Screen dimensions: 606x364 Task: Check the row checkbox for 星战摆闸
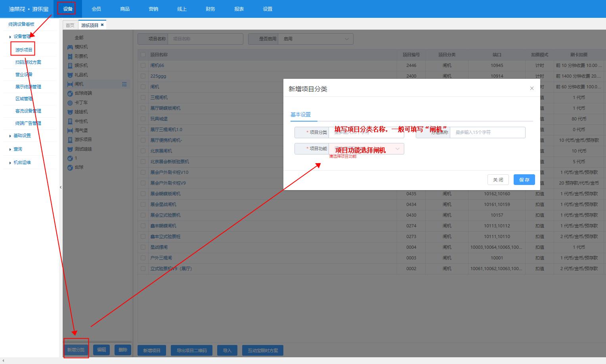143,247
